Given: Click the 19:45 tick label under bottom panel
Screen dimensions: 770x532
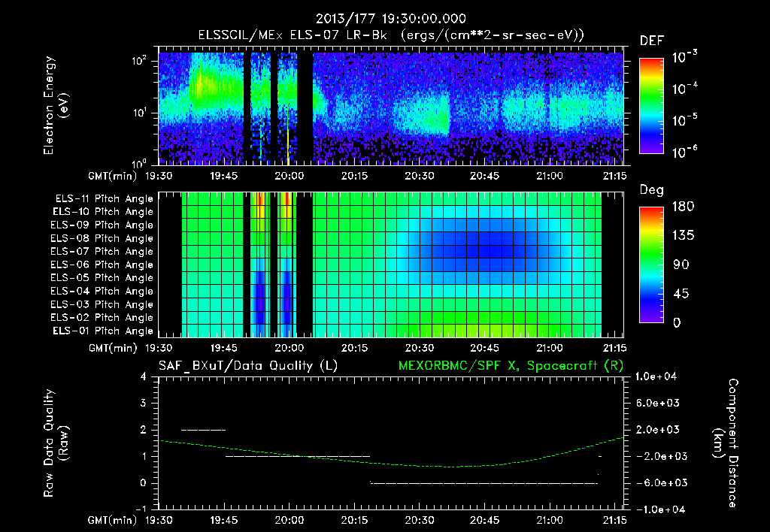Looking at the screenshot, I should coord(224,520).
